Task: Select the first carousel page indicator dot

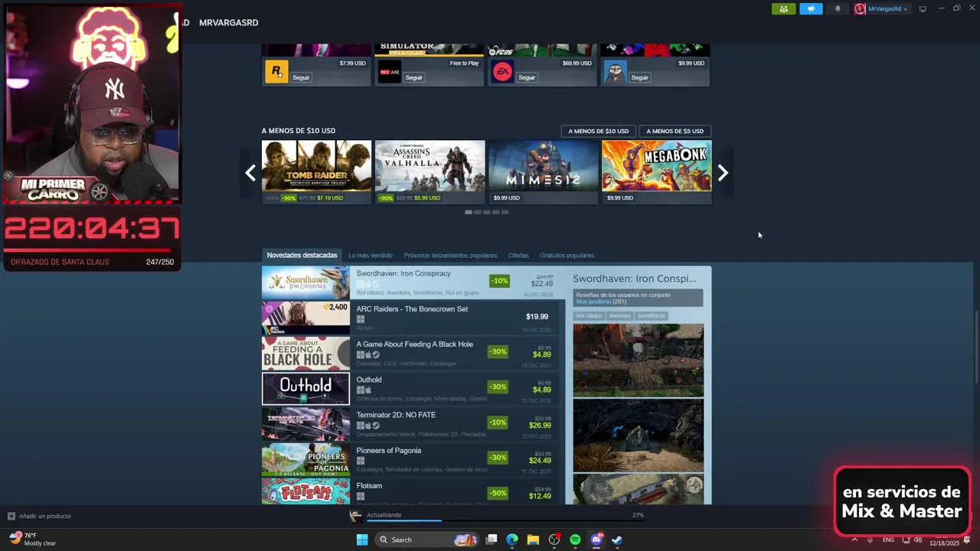Action: 468,212
